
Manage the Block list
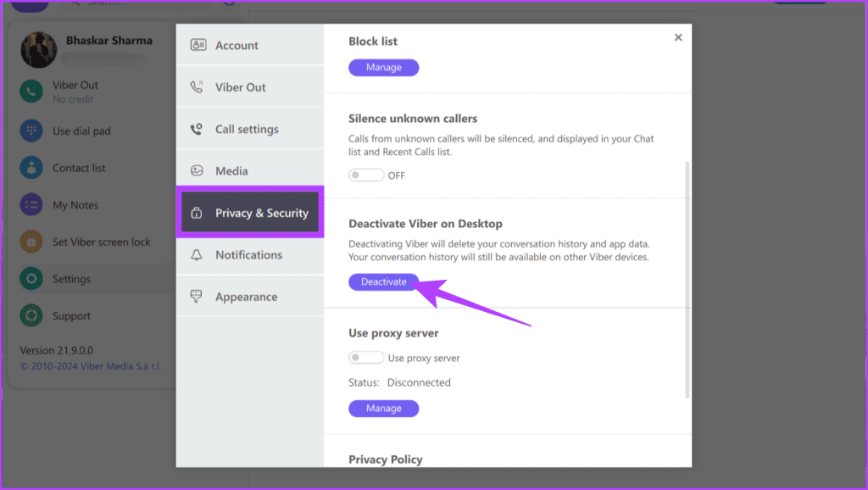(x=383, y=67)
